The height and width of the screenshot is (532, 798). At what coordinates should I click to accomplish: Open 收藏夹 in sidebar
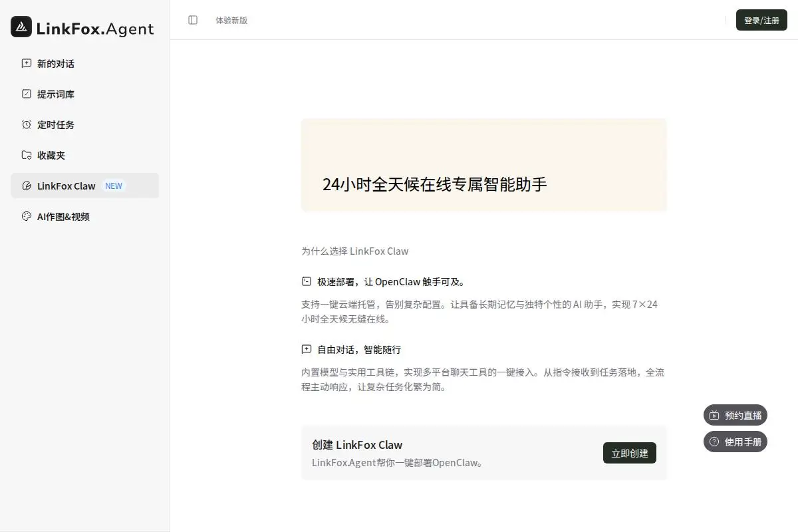coord(84,156)
